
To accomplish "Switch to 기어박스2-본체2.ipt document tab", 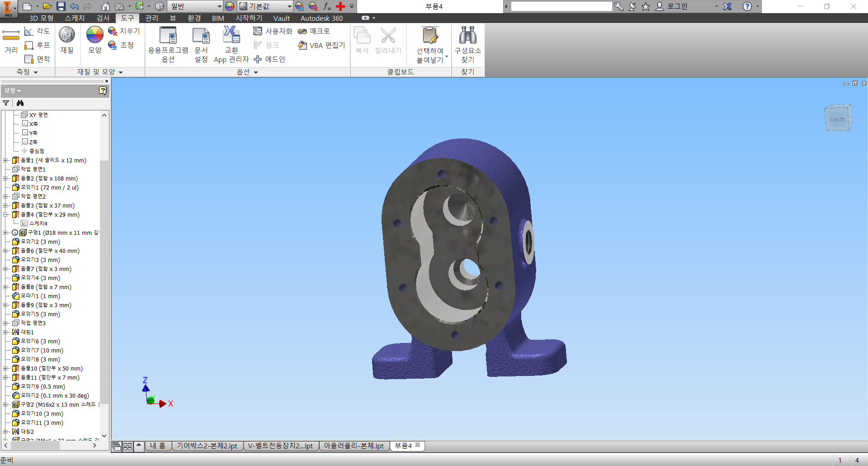I will click(x=207, y=446).
